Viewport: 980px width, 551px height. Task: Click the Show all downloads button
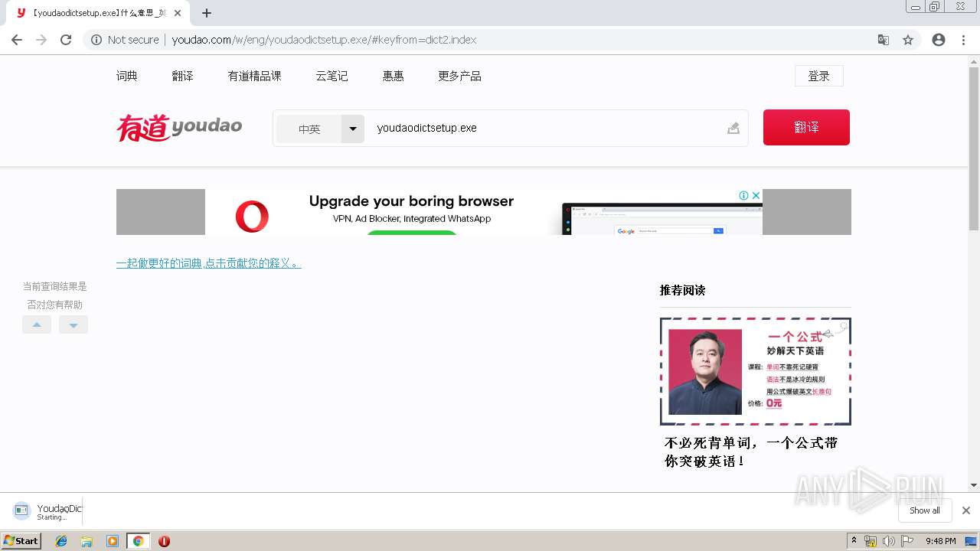[925, 510]
